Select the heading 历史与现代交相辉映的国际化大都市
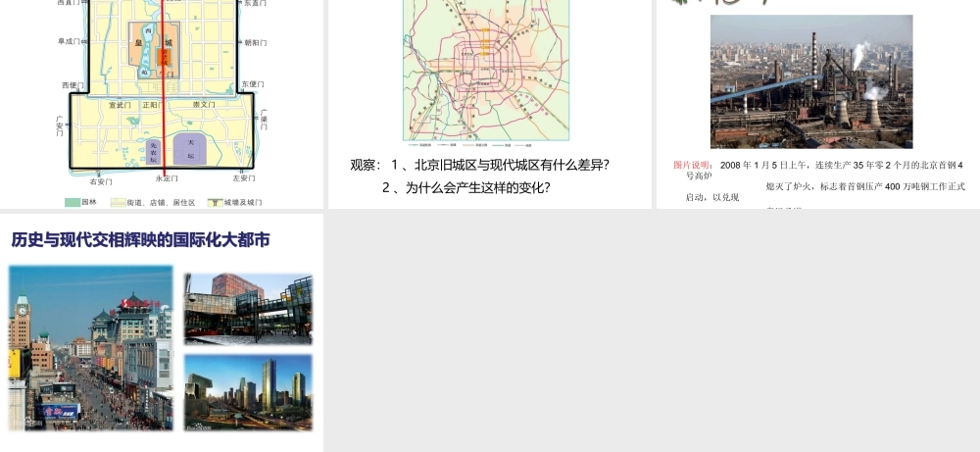Image resolution: width=980 pixels, height=452 pixels. (140, 240)
